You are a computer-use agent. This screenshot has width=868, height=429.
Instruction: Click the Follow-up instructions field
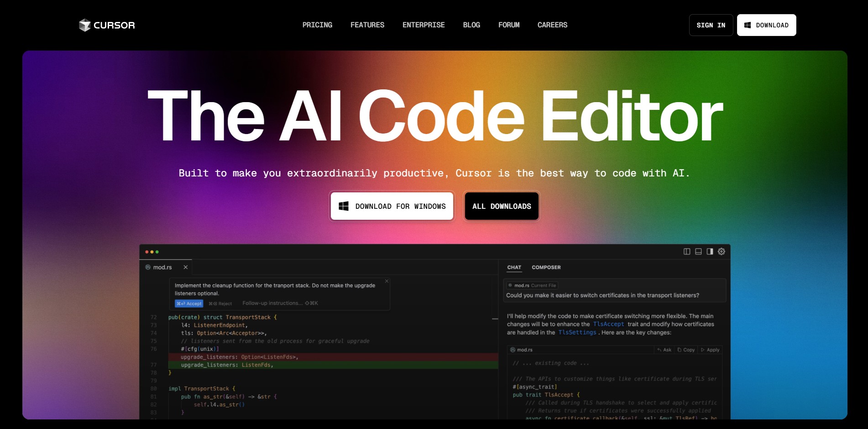(280, 303)
